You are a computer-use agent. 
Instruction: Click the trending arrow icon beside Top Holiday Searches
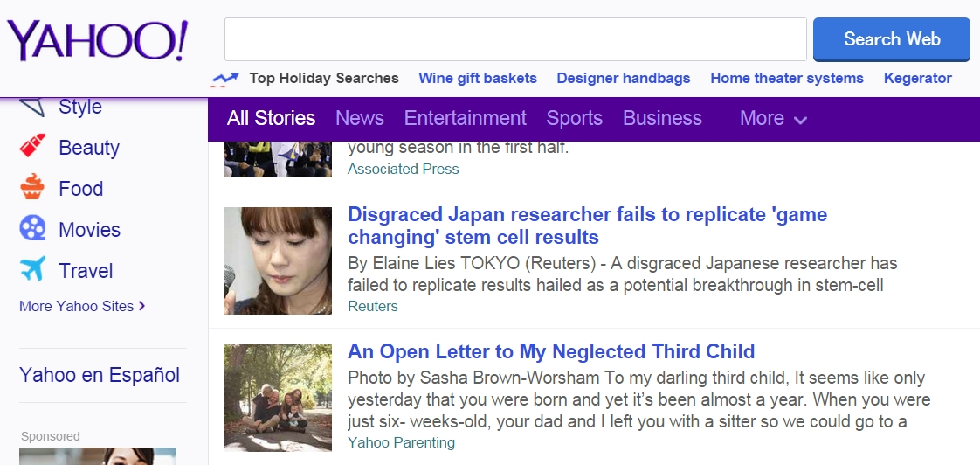click(x=225, y=80)
